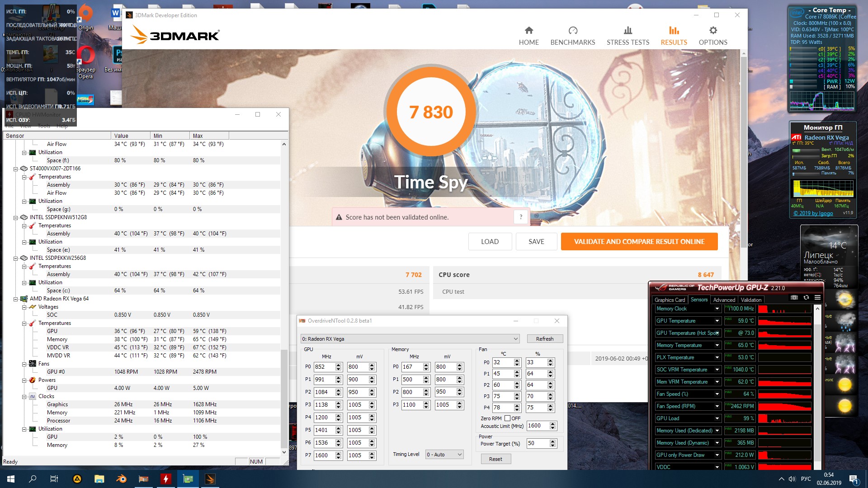Screen dimensions: 868x488
Task: Open STRESS TESTS page
Action: pyautogui.click(x=627, y=36)
